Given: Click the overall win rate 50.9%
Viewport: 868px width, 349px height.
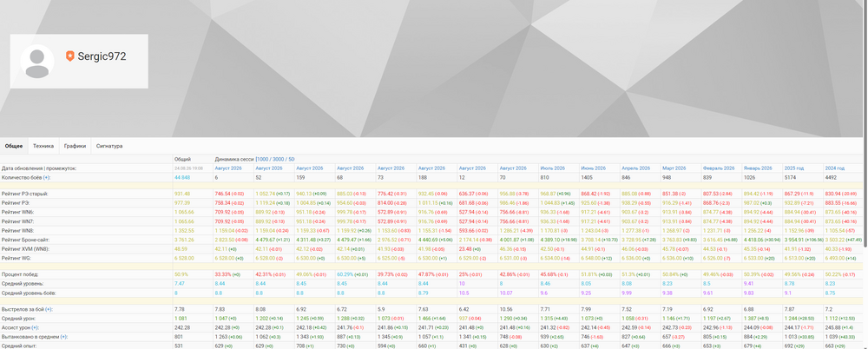Looking at the screenshot, I should 181,274.
